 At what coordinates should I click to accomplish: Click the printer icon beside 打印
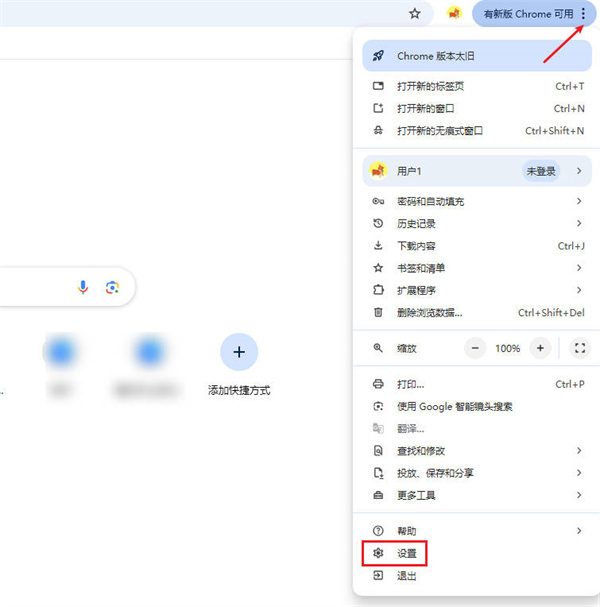pos(378,384)
